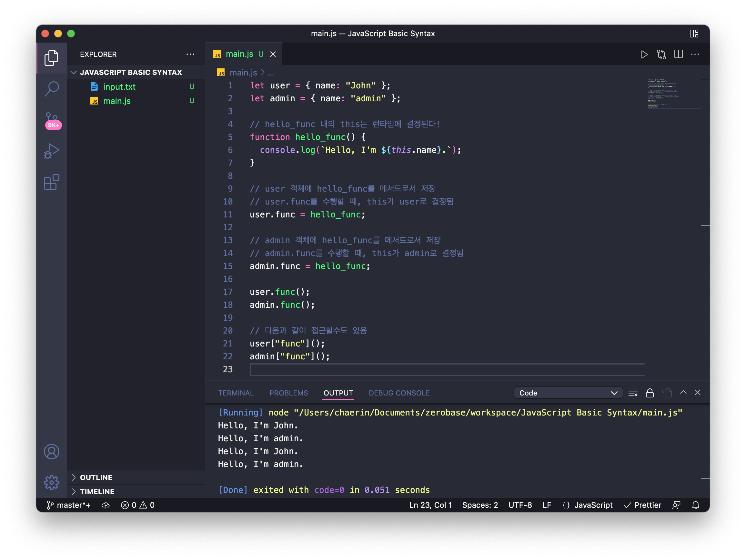The width and height of the screenshot is (746, 560).
Task: Switch to the TERMINAL tab
Action: click(236, 393)
